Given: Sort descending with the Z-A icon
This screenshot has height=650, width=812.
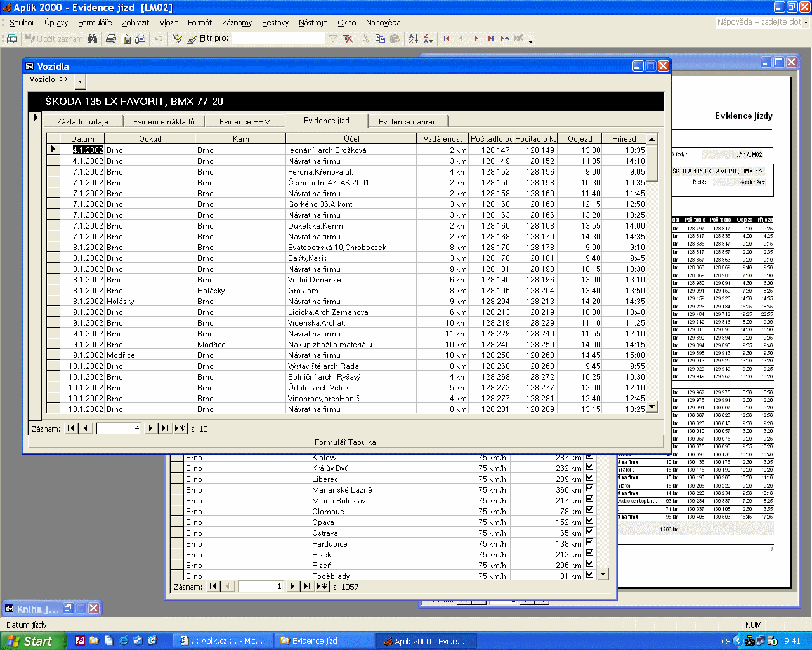Looking at the screenshot, I should (x=428, y=39).
